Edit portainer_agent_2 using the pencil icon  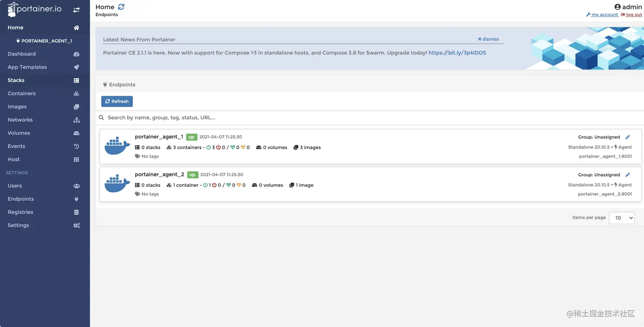tap(627, 175)
